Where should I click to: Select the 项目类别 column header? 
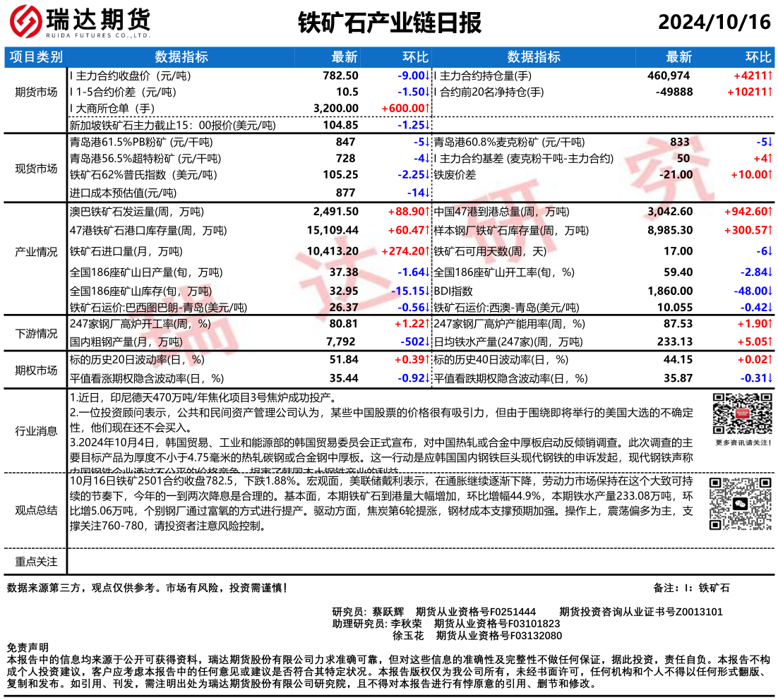pyautogui.click(x=37, y=57)
